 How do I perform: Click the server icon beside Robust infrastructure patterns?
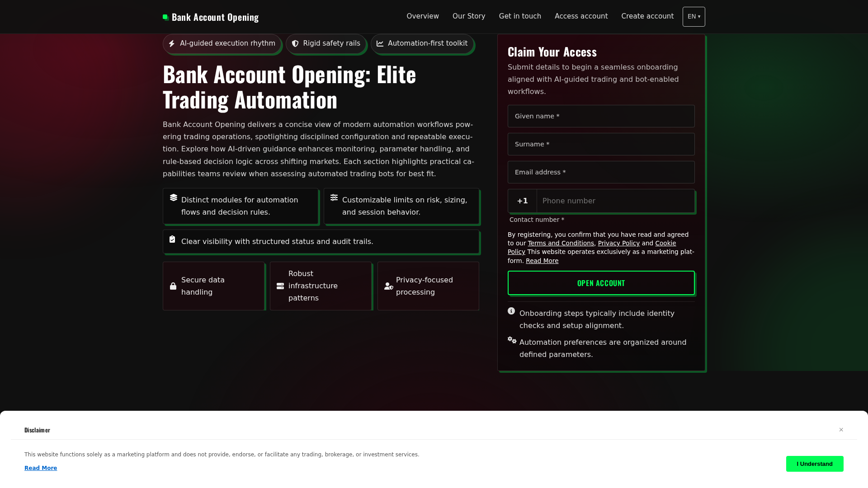pos(280,286)
